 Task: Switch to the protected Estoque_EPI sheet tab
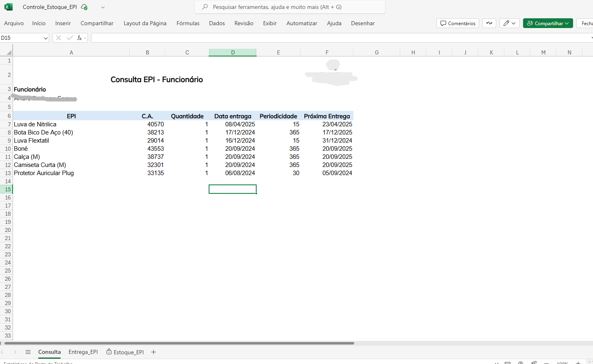coord(125,352)
